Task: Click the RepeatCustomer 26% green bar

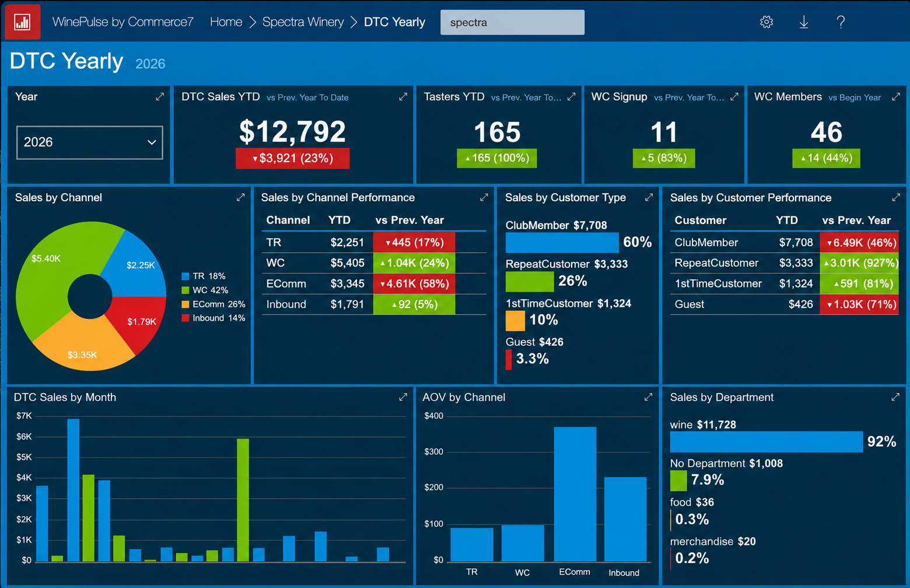Action: (x=530, y=281)
